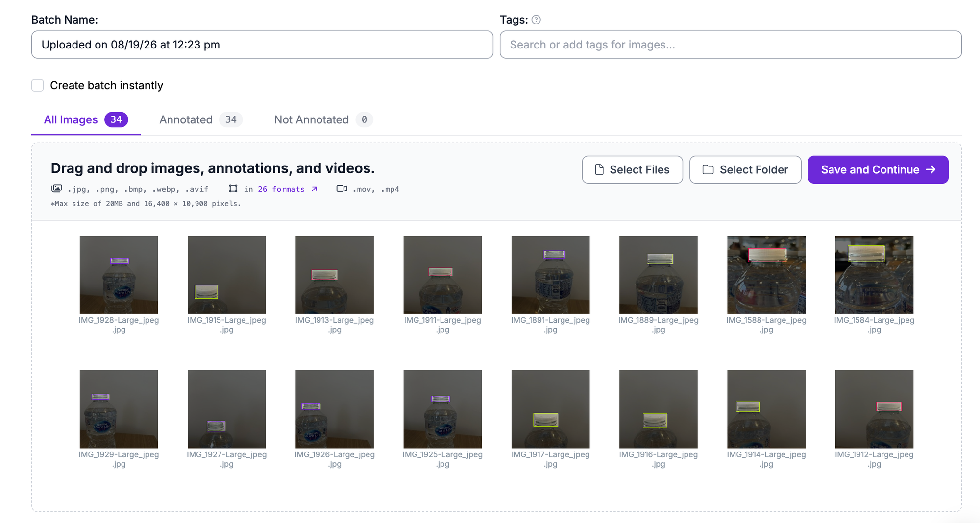Screen dimensions: 980x523
Task: Select the IMG_1911-Large_jpeg.jpg thumbnail
Action: pyautogui.click(x=442, y=275)
